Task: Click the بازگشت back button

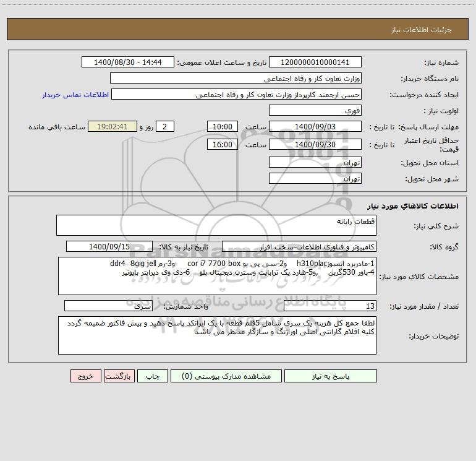Action: pyautogui.click(x=119, y=376)
